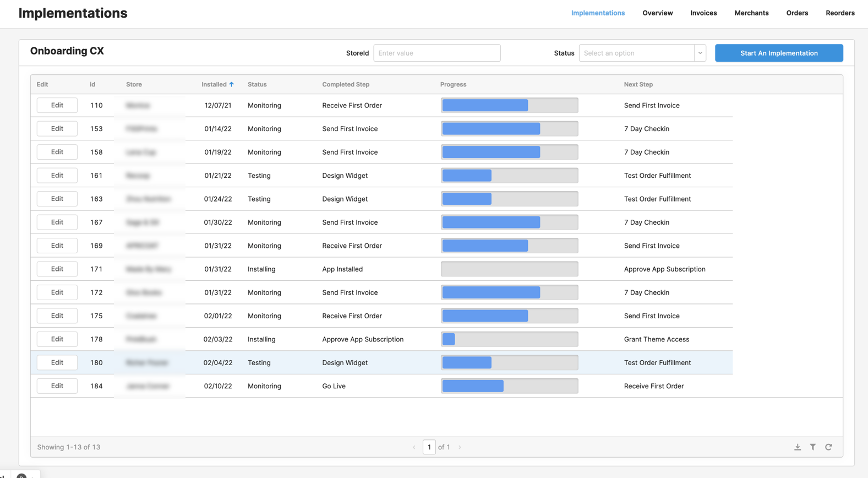Viewport: 868px width, 478px height.
Task: Click 'Showing 1-13 of 13' footer text
Action: point(69,447)
